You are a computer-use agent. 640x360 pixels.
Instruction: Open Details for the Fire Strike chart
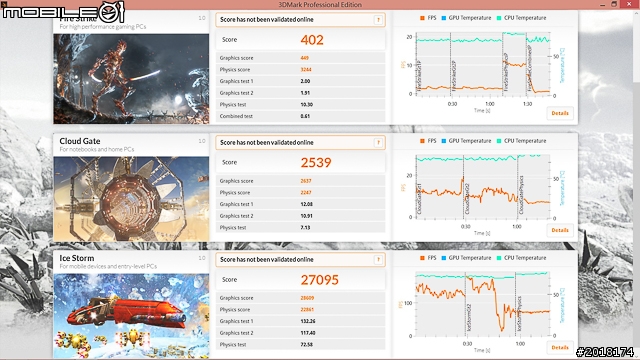[x=560, y=113]
